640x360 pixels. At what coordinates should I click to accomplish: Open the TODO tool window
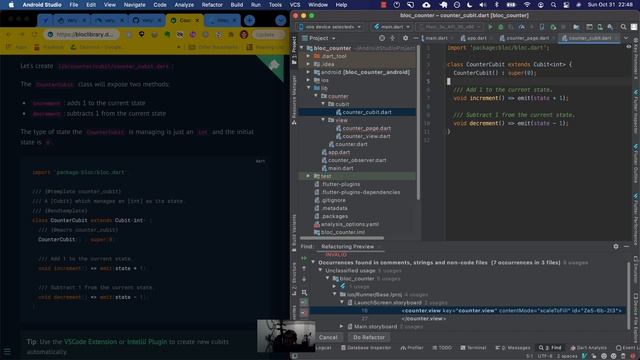pos(442,348)
